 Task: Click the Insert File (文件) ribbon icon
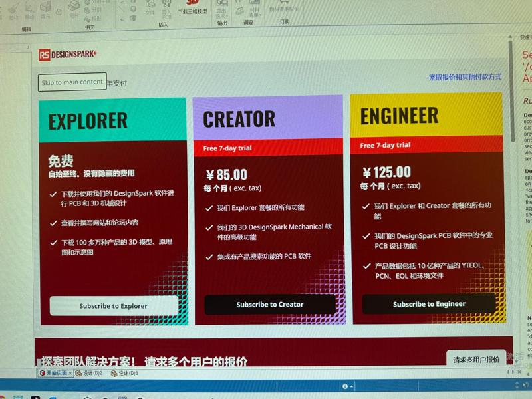point(150,7)
